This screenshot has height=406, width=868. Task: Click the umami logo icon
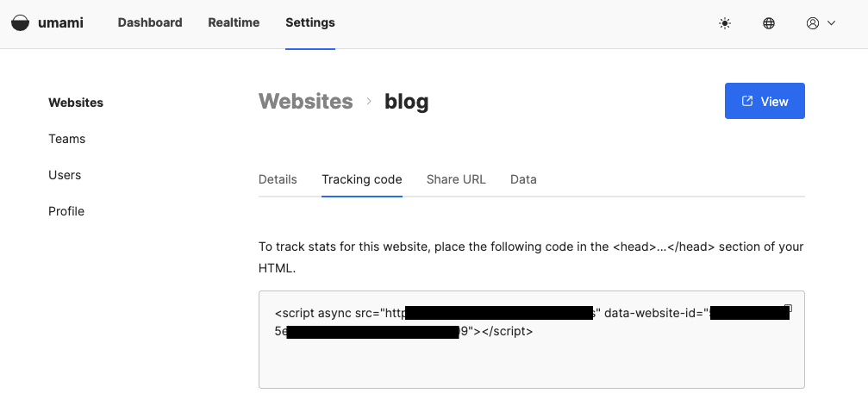coord(20,23)
